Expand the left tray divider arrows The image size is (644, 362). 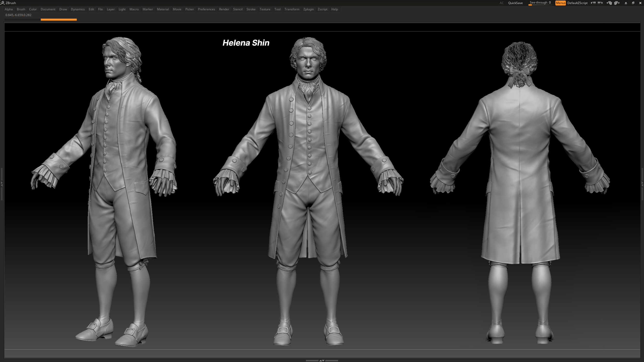(x=2, y=184)
